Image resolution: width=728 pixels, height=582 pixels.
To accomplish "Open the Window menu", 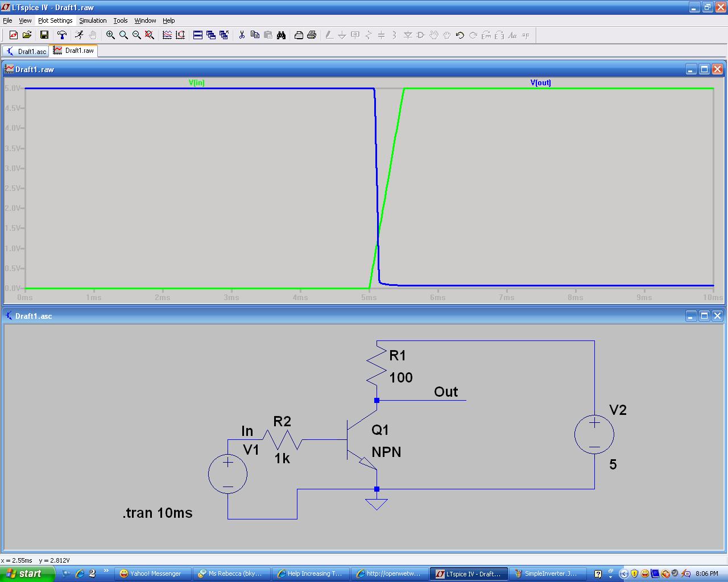I will 145,20.
